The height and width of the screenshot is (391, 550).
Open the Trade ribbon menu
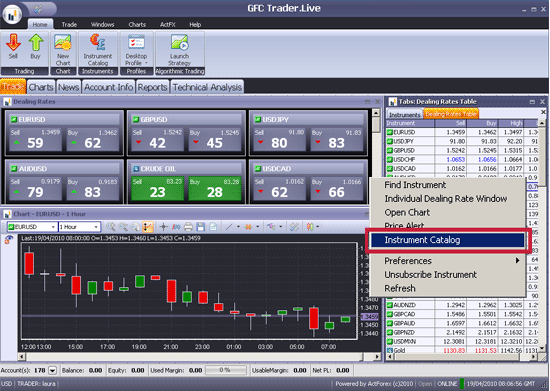(x=69, y=25)
